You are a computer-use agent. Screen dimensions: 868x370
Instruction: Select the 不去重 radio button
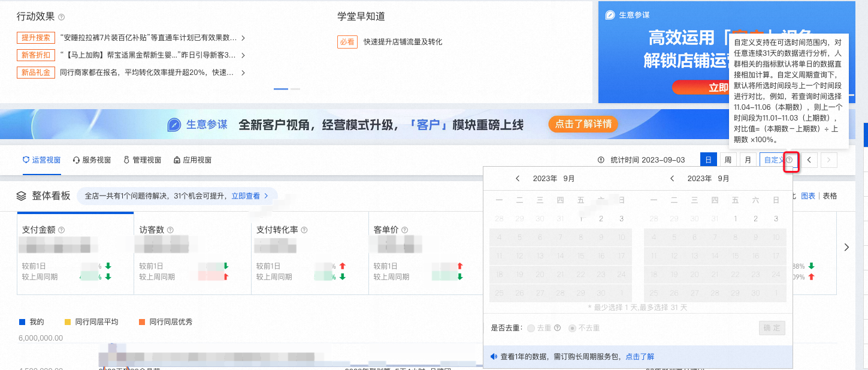[572, 328]
